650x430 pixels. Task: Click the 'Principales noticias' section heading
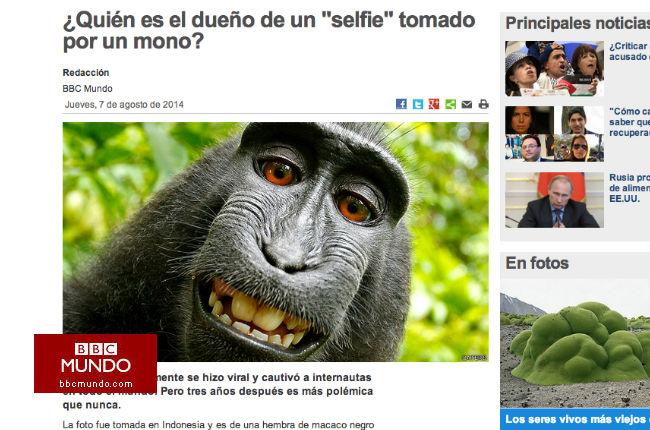[577, 23]
